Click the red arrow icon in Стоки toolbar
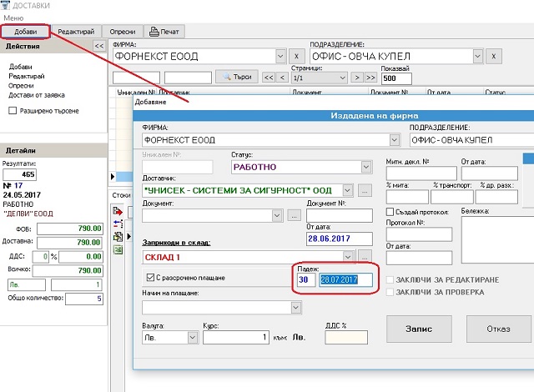This screenshot has height=392, width=534. point(118,211)
